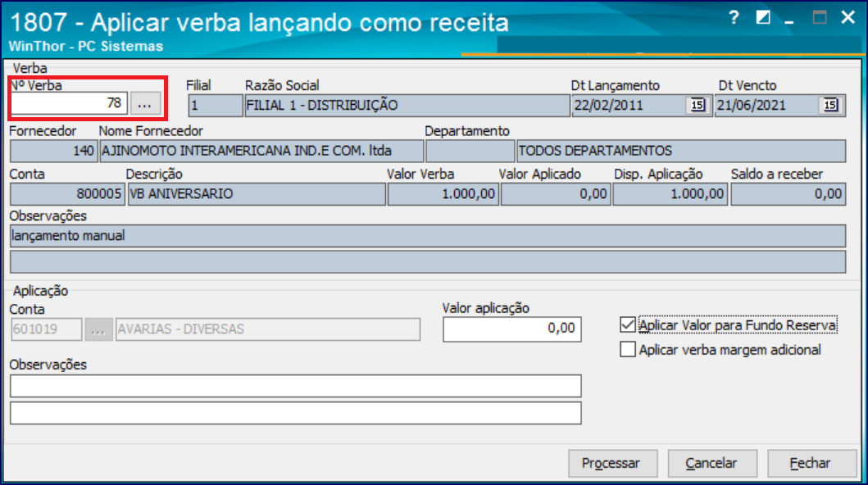The height and width of the screenshot is (485, 868).
Task: Open Nº Verba search lookup button
Action: [x=145, y=103]
